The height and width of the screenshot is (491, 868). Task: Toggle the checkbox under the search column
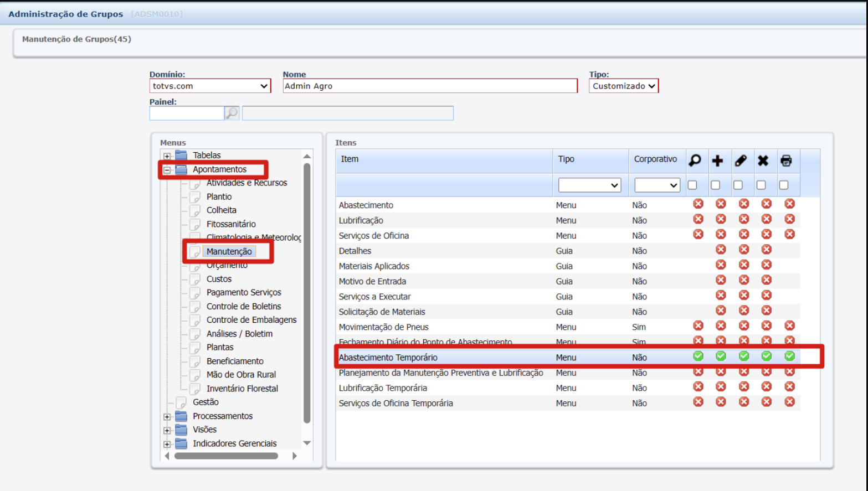point(692,185)
